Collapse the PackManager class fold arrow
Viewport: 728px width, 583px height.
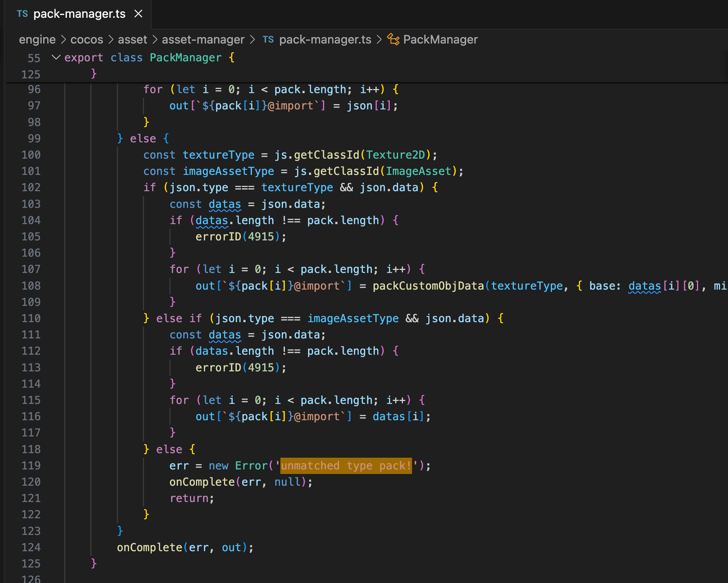pyautogui.click(x=56, y=58)
